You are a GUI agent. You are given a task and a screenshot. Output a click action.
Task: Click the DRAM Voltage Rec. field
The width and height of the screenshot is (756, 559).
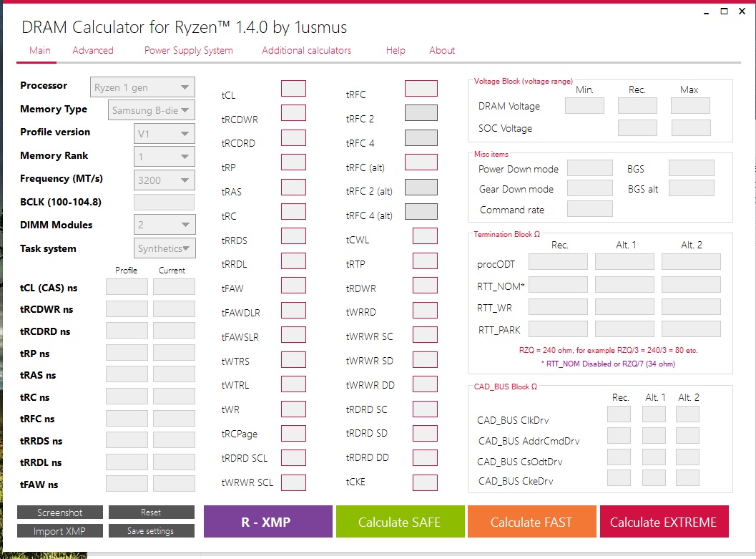[x=637, y=106]
